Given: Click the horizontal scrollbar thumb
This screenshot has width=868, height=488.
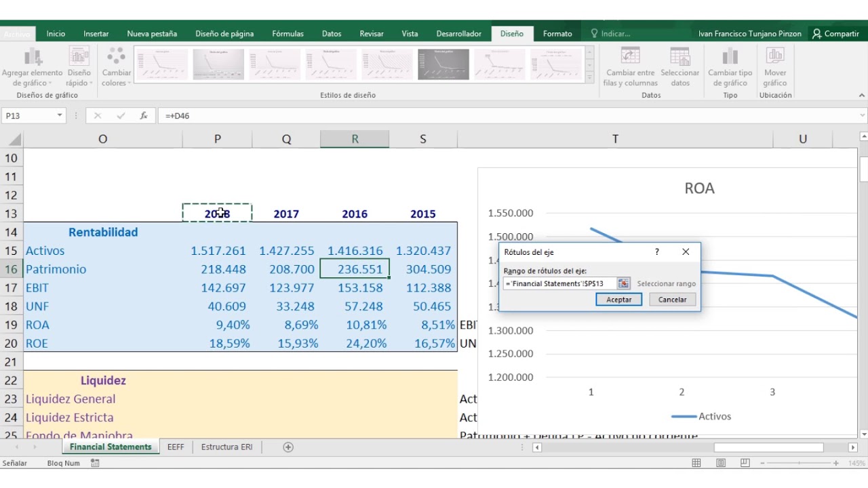Looking at the screenshot, I should [x=768, y=447].
